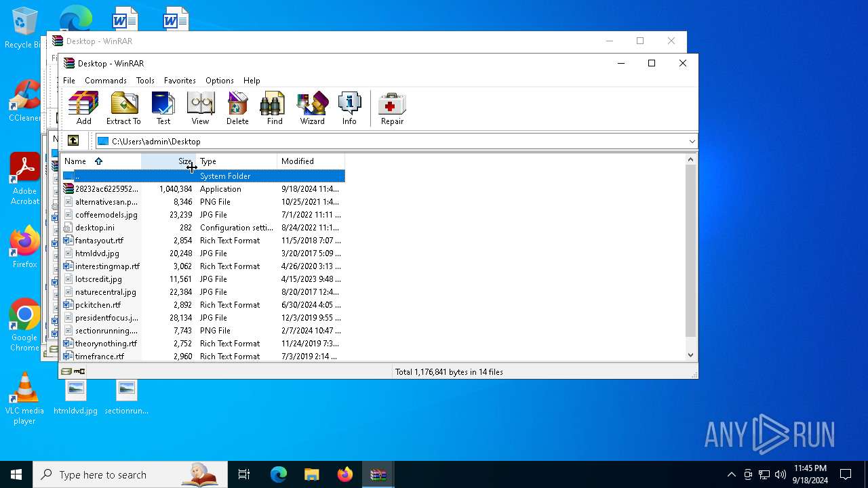Select the presidentfocus.j... file row
Screen dimensions: 868x488
point(203,318)
